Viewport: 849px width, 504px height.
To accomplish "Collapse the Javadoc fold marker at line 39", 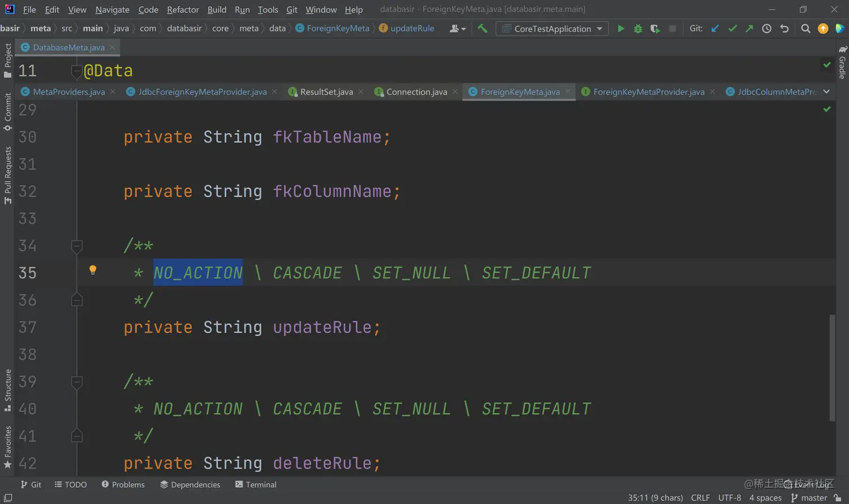I will click(x=76, y=382).
